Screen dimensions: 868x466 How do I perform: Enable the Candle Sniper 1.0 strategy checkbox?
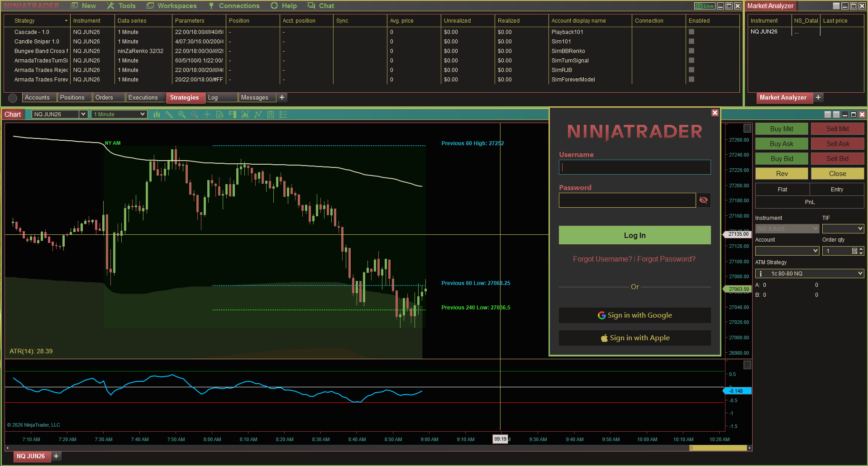(x=692, y=41)
